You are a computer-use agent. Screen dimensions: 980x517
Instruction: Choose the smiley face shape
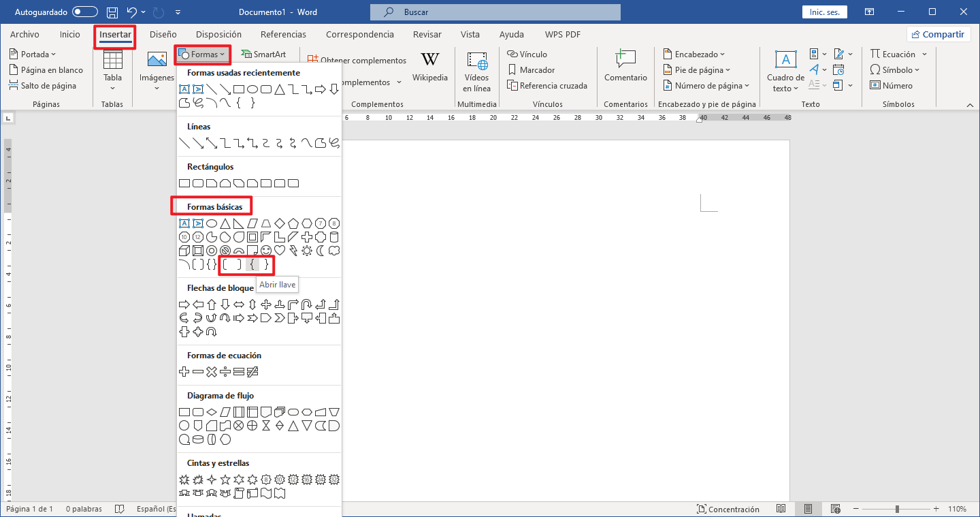coord(266,251)
